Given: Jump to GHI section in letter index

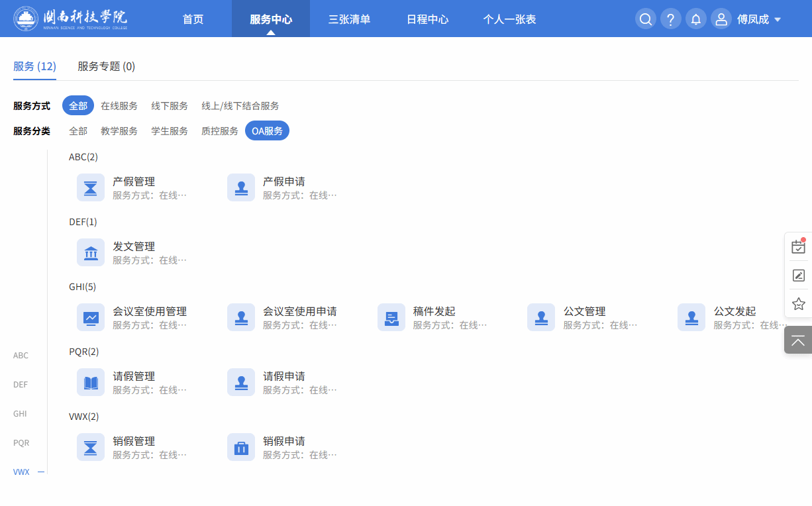Looking at the screenshot, I should point(20,414).
